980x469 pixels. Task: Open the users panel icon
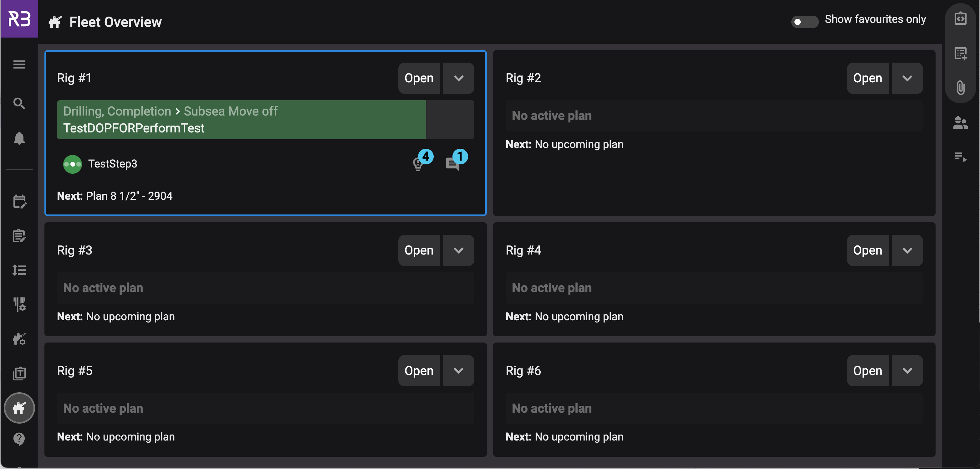(x=960, y=123)
